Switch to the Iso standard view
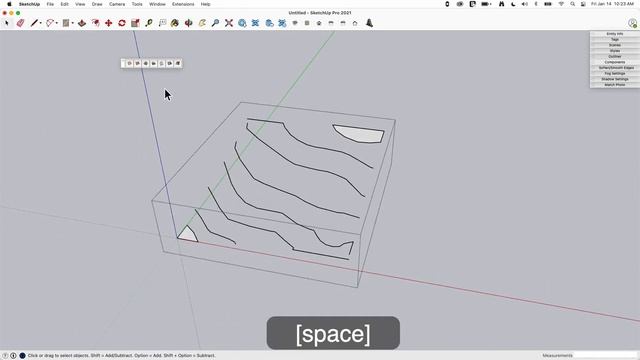The height and width of the screenshot is (360, 640). pos(295,23)
